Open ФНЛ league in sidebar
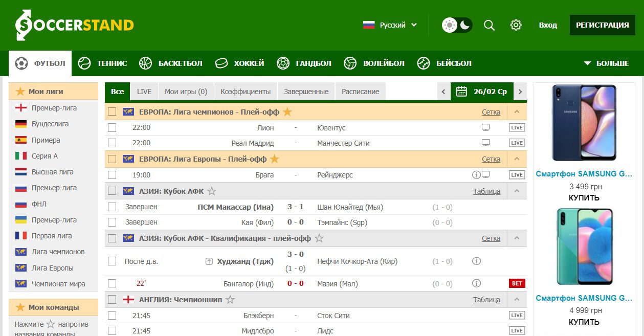 point(39,204)
